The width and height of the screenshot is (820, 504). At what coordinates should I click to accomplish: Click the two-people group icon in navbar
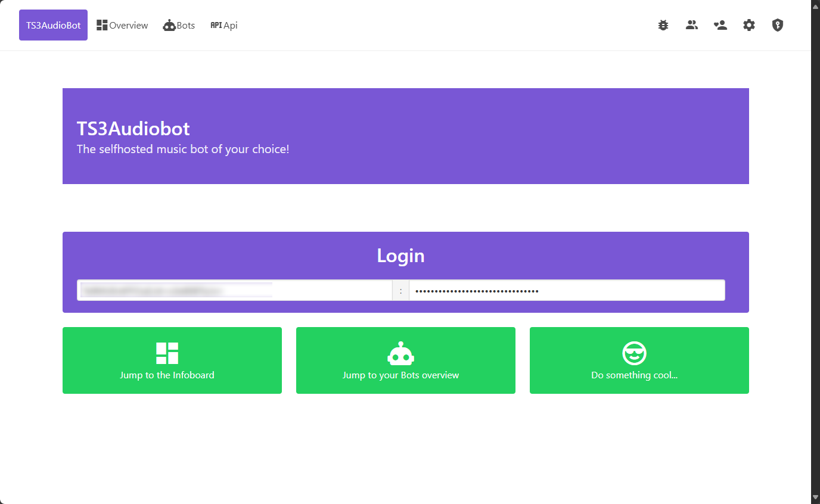click(692, 25)
